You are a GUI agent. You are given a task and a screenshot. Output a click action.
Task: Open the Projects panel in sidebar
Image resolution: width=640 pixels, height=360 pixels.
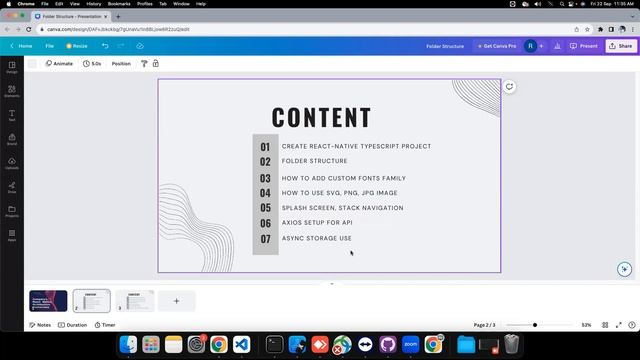[12, 211]
